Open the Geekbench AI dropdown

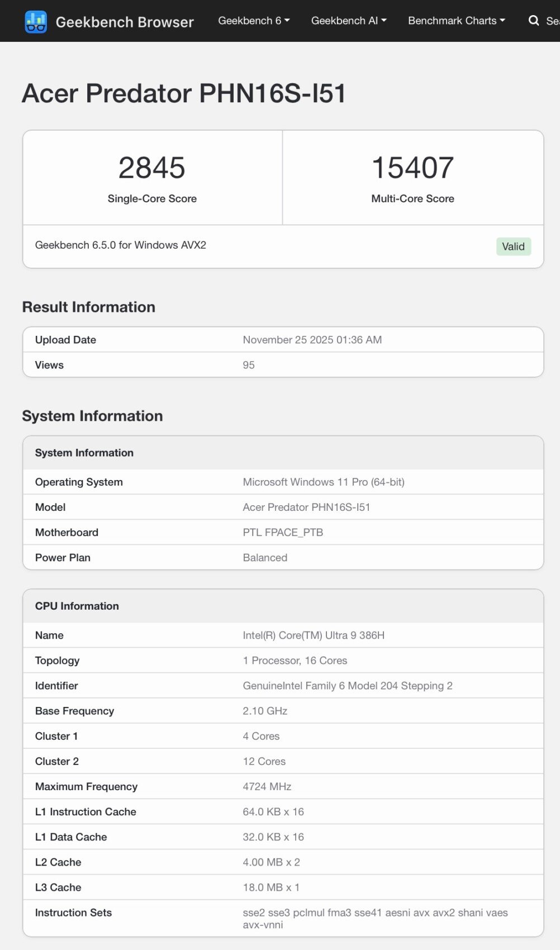click(x=349, y=21)
